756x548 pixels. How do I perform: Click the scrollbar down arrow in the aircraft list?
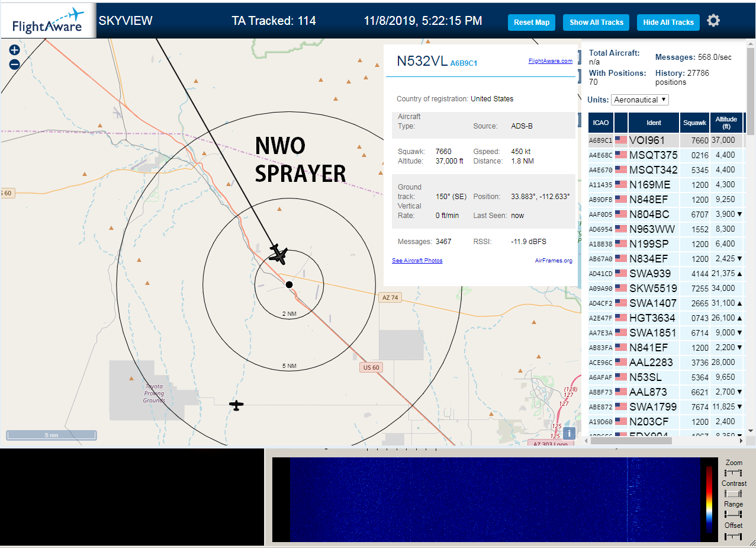751,431
